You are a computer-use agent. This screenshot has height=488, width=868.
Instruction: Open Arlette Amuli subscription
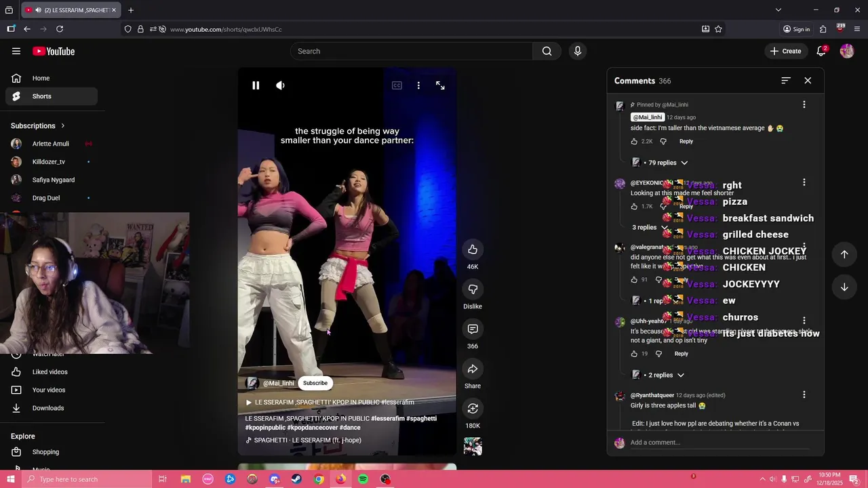[52, 144]
